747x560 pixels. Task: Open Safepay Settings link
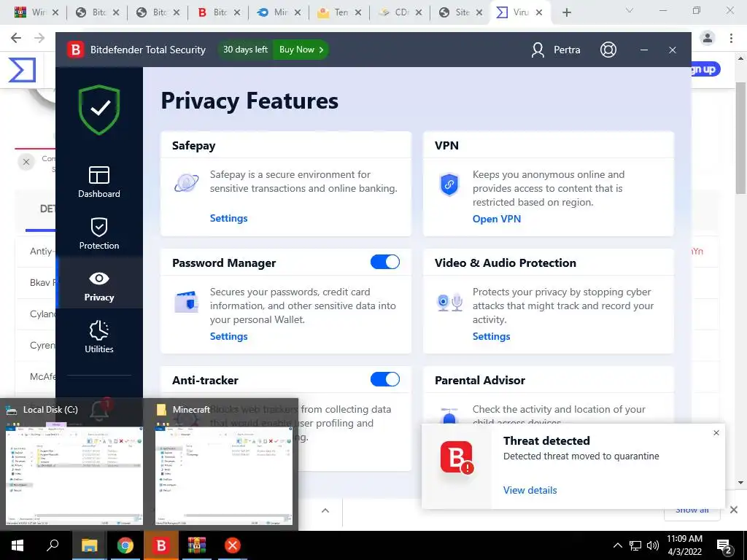pyautogui.click(x=228, y=218)
